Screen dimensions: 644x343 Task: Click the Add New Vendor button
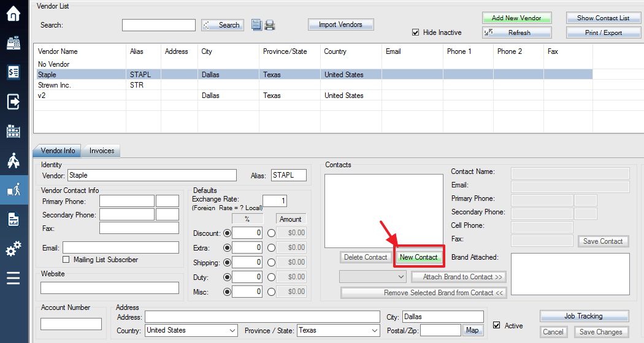pyautogui.click(x=516, y=18)
